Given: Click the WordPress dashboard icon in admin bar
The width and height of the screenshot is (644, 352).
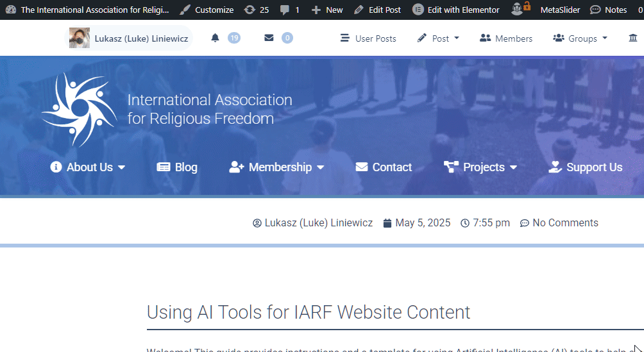Looking at the screenshot, I should pyautogui.click(x=10, y=10).
